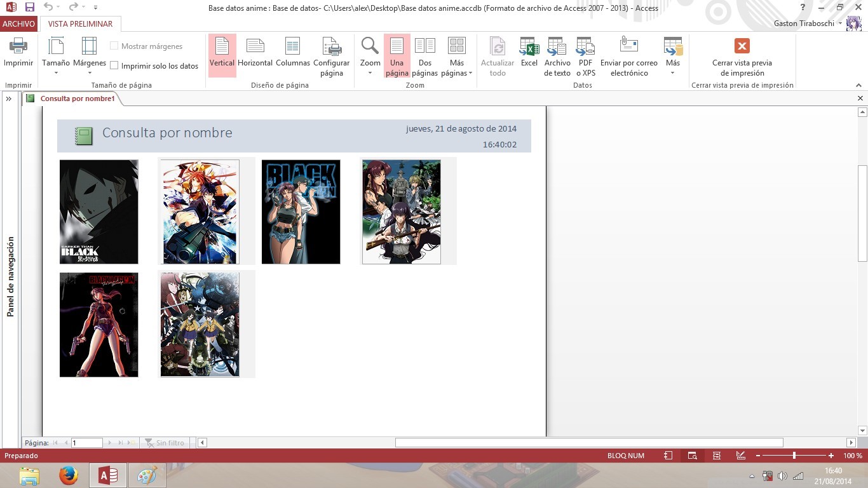This screenshot has width=868, height=488.
Task: Click the blue BLACK lagoon poster thumbnail
Action: pos(301,212)
